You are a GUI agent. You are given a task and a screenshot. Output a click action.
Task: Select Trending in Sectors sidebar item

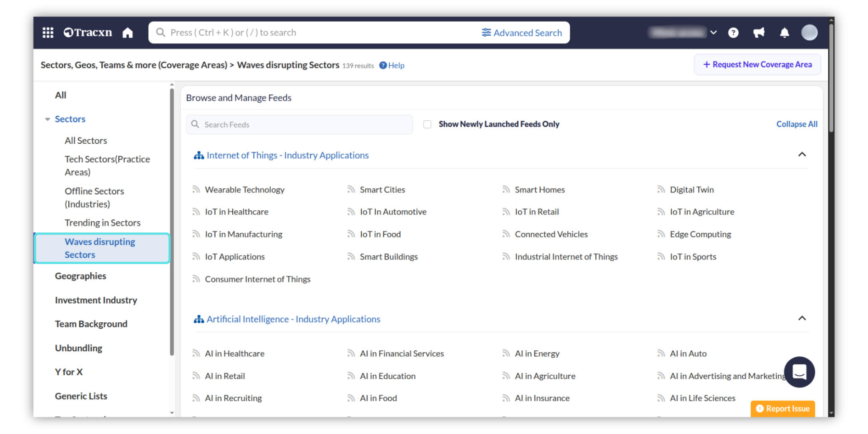tap(103, 223)
